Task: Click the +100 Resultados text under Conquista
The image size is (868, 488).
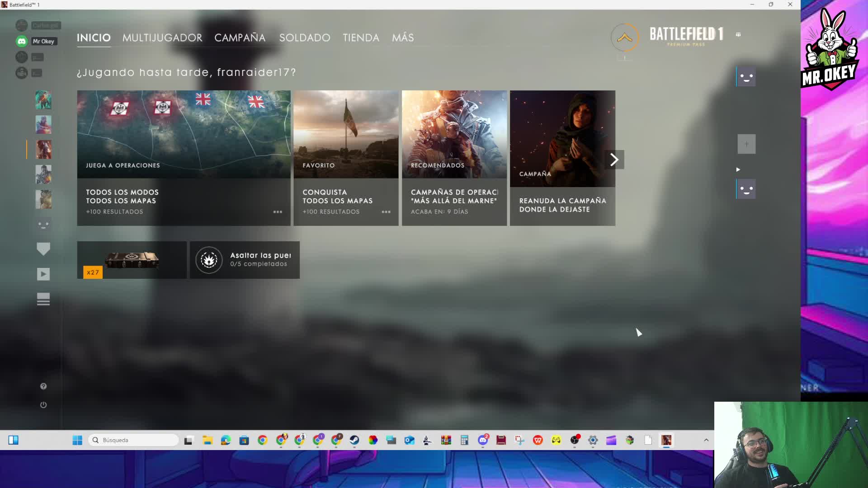Action: pos(331,212)
